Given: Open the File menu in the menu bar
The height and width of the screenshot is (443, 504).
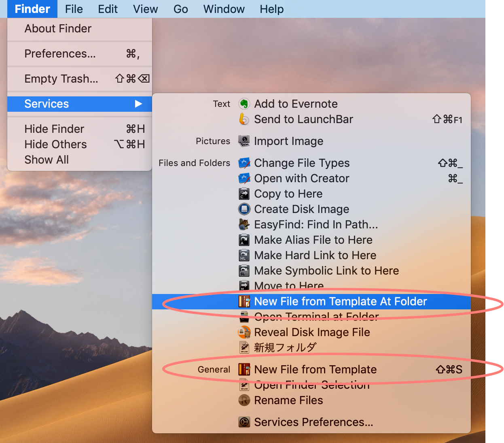Looking at the screenshot, I should [x=74, y=9].
